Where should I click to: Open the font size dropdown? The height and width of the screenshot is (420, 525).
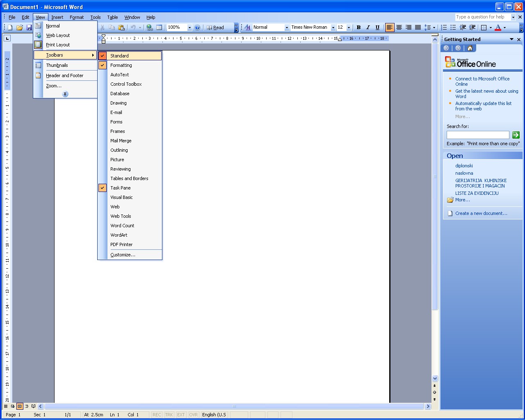349,27
